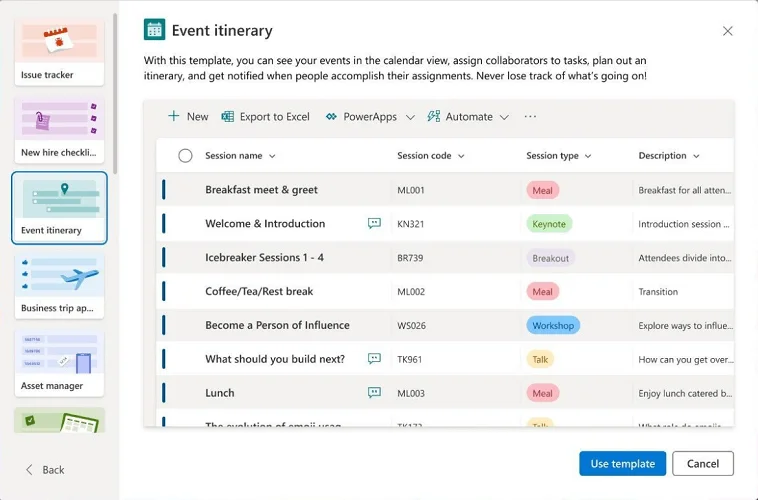Click session code WS026

coord(411,325)
